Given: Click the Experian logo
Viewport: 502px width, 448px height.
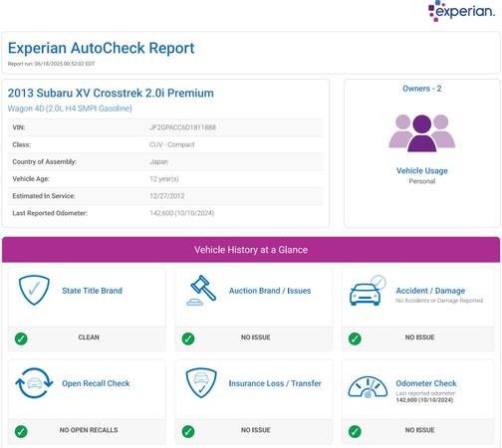Looking at the screenshot, I should (x=461, y=11).
